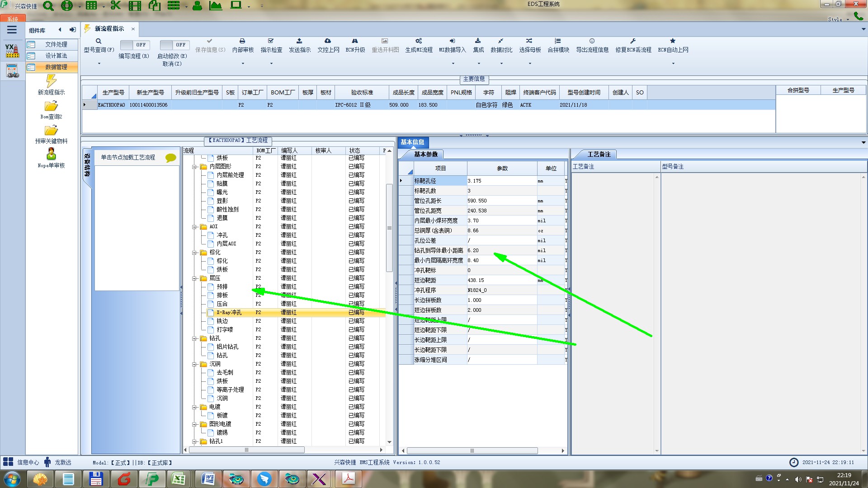Open 新流程指示 lightning icon in sidebar
Viewport: 868px width, 488px height.
coord(51,81)
